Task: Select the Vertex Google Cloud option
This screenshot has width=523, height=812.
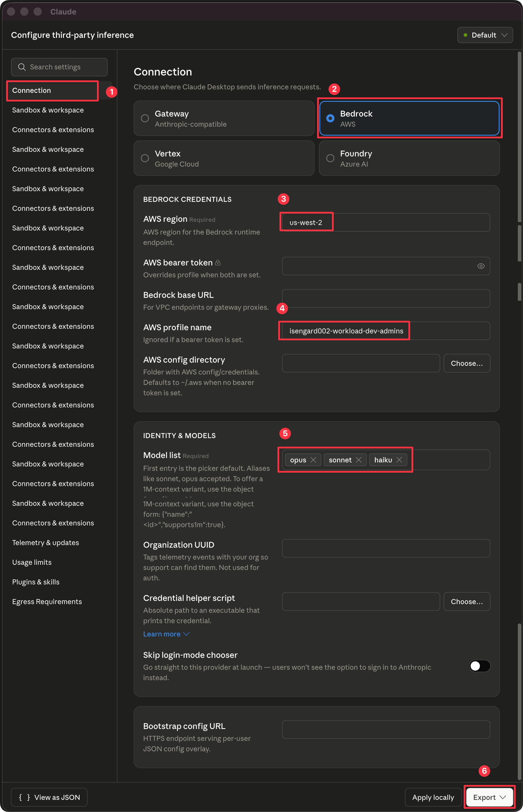Action: coord(224,158)
